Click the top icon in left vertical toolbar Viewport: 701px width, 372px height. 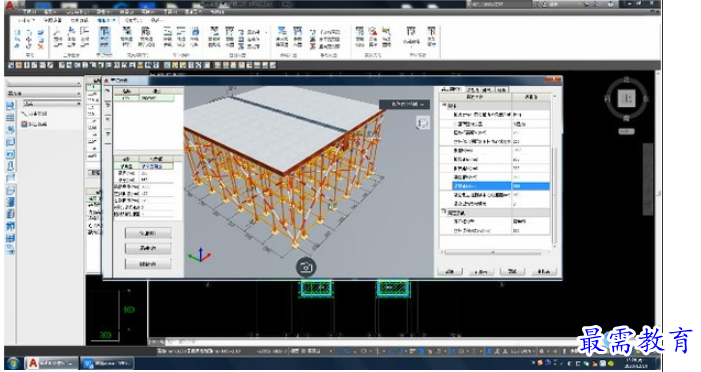coord(10,106)
